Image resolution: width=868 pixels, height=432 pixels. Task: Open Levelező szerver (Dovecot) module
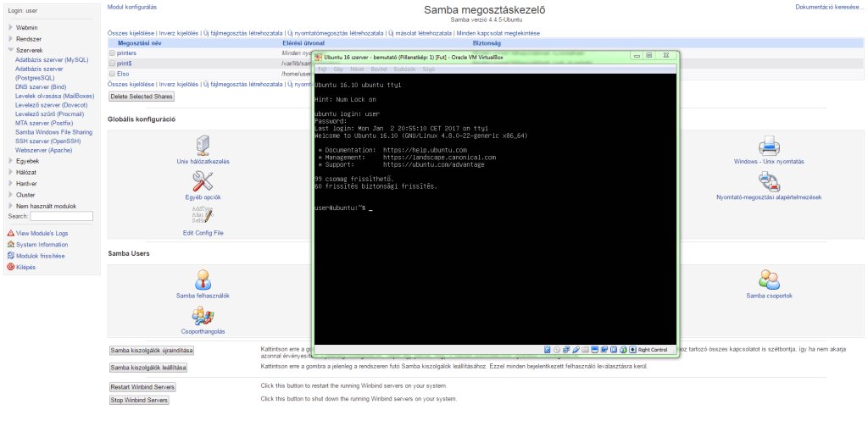pyautogui.click(x=52, y=104)
